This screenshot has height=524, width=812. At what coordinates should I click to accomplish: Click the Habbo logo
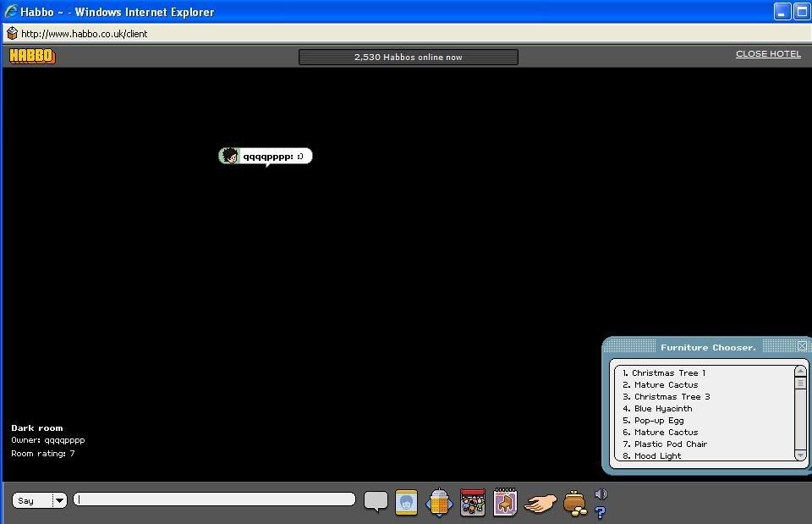(32, 56)
